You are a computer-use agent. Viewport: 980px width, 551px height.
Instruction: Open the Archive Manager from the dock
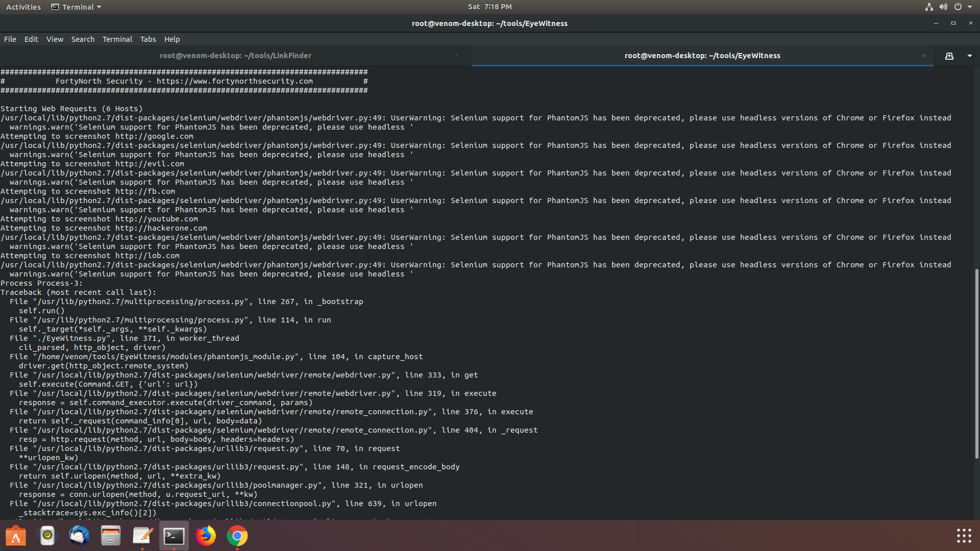coord(111,536)
